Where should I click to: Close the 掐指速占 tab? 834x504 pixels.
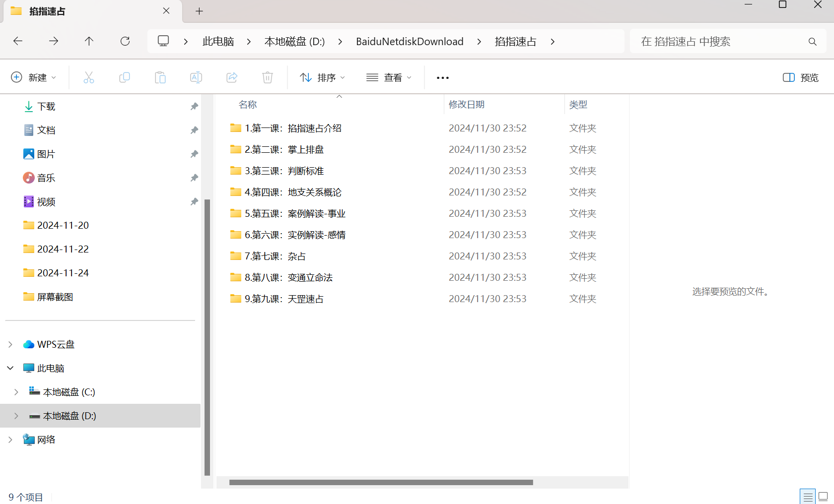click(x=166, y=11)
